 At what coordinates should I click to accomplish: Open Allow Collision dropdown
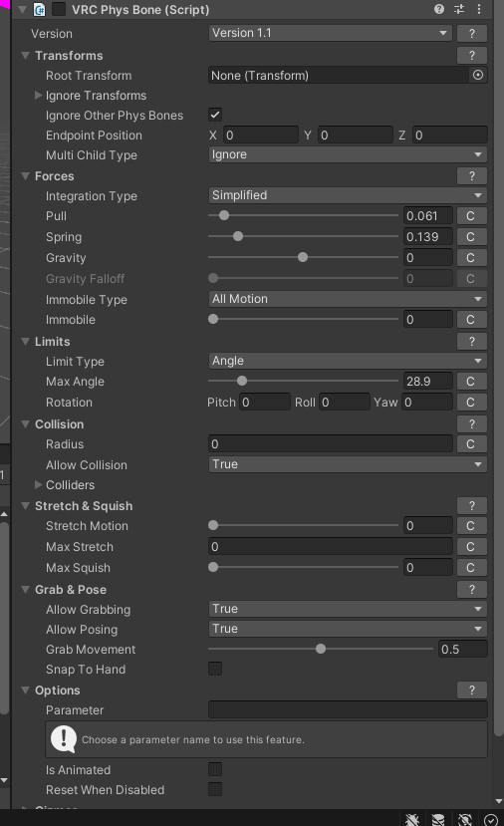(x=348, y=464)
